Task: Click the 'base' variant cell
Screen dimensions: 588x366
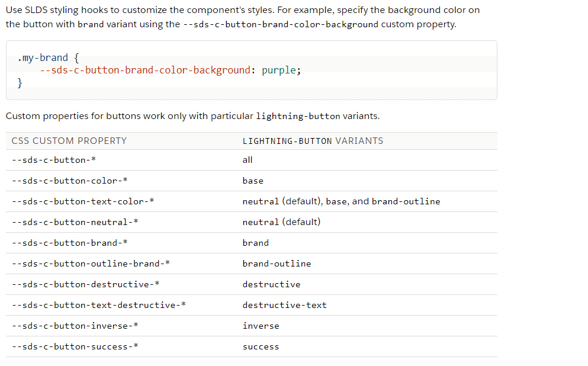Action: (x=253, y=181)
